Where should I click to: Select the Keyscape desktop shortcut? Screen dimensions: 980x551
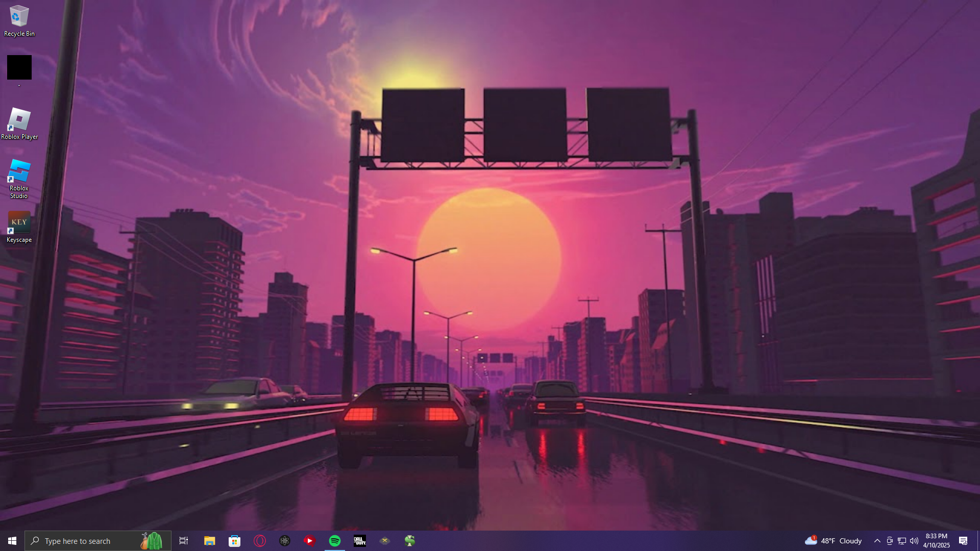click(x=19, y=227)
